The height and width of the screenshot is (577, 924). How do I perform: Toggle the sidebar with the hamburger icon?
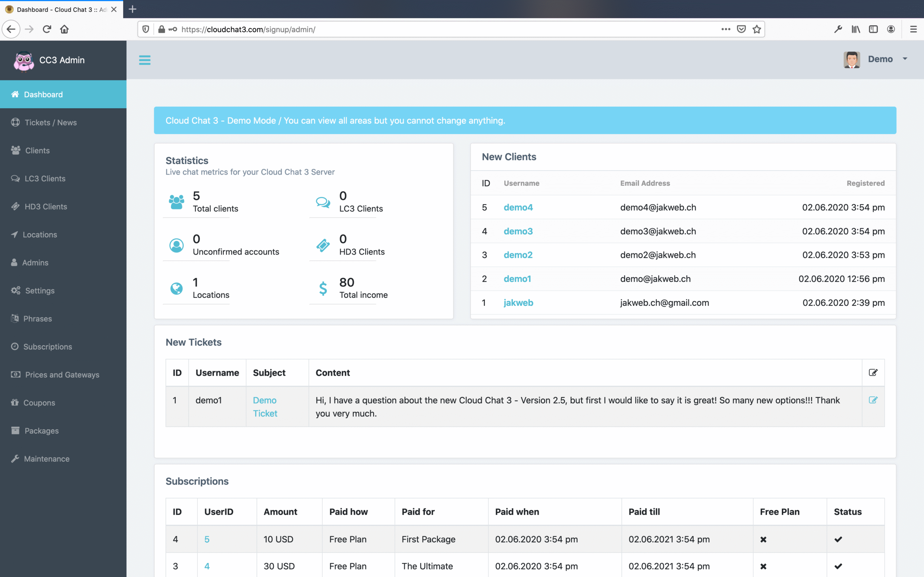click(144, 60)
